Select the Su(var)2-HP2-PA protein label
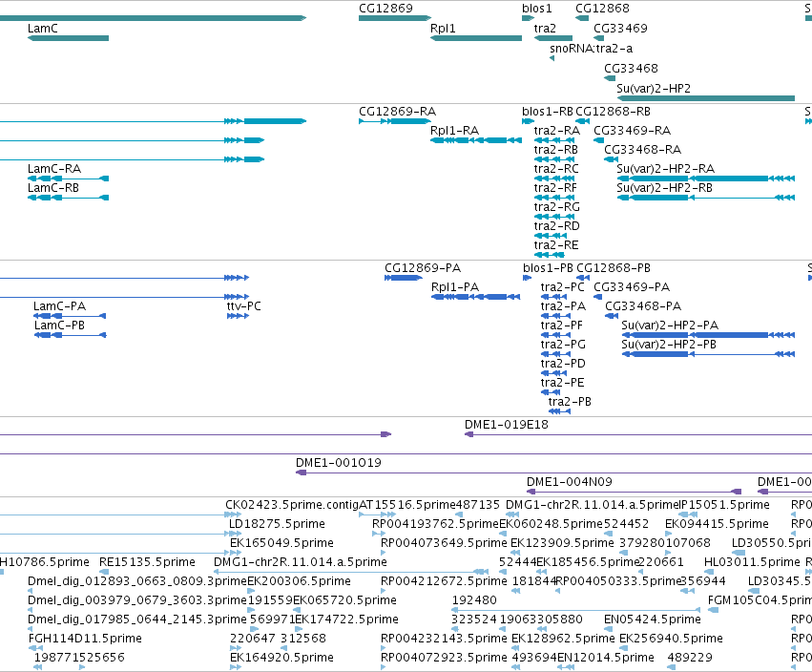This screenshot has height=672, width=812. [x=670, y=325]
